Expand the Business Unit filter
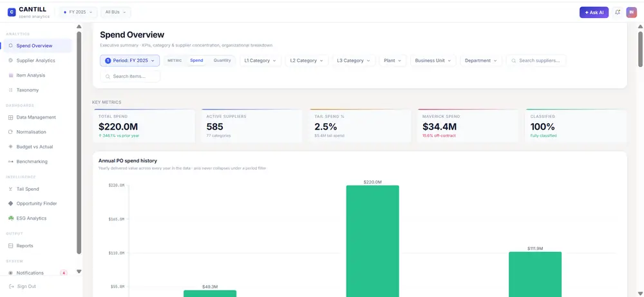The width and height of the screenshot is (644, 297). click(x=433, y=61)
